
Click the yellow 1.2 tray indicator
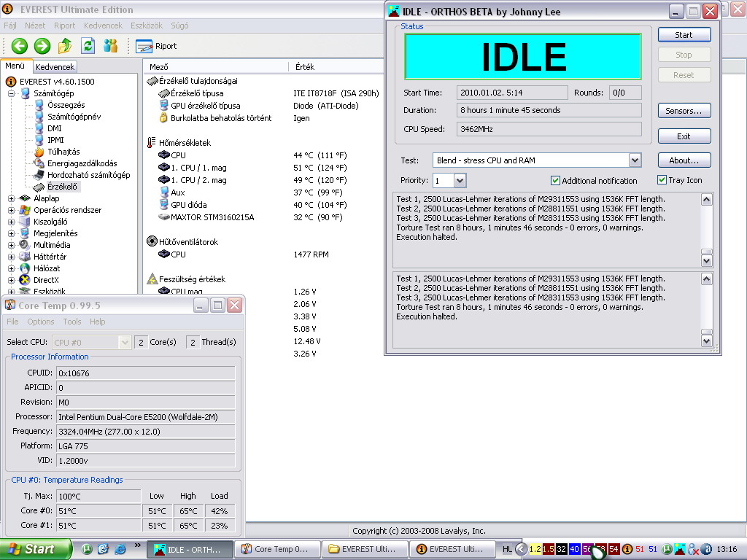[535, 549]
